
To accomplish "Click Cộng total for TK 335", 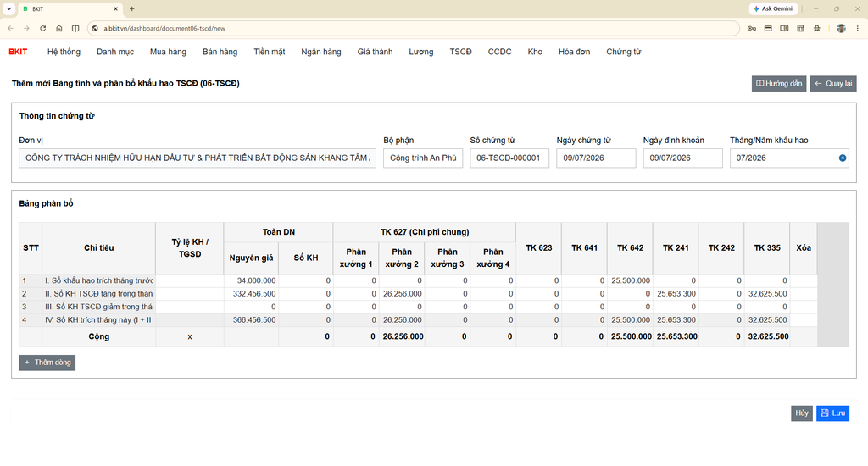I will coord(767,336).
